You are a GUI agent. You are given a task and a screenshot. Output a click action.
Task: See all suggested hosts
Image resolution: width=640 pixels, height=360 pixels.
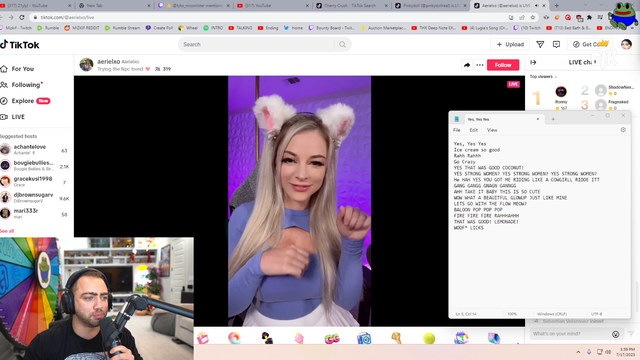pos(7,231)
